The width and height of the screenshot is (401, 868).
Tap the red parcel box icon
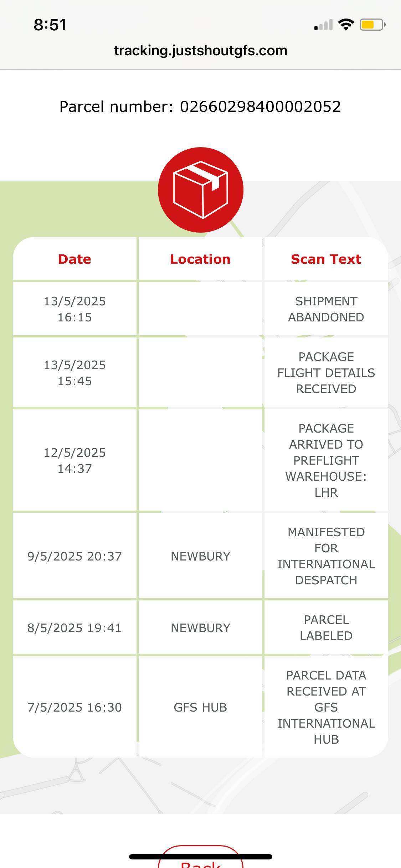click(201, 190)
